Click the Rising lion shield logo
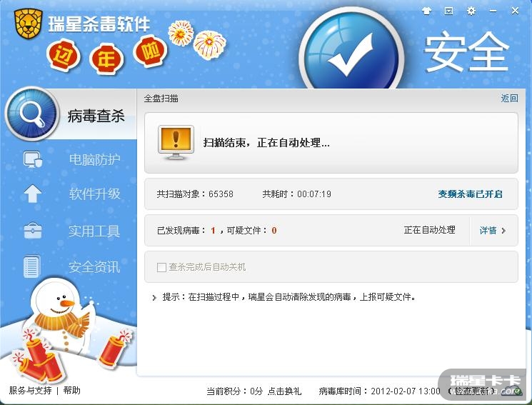Screen dimensions: 532x405 29,24
